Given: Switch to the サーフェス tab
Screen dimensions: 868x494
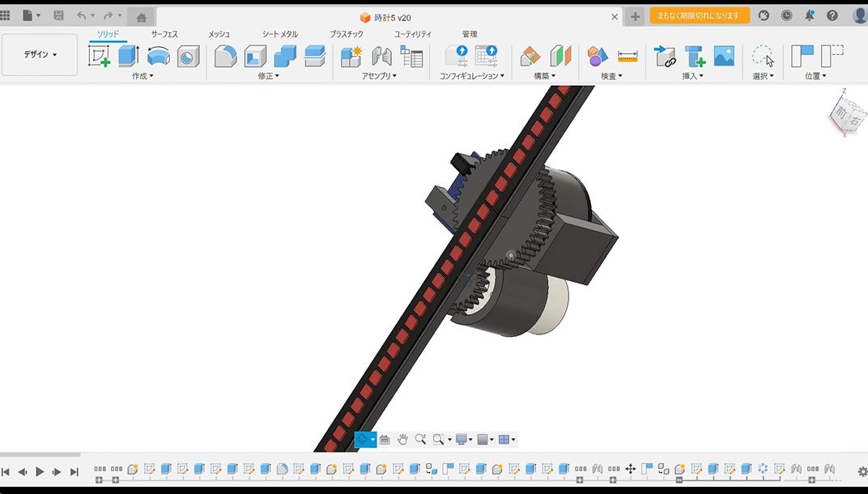Looking at the screenshot, I should tap(164, 34).
